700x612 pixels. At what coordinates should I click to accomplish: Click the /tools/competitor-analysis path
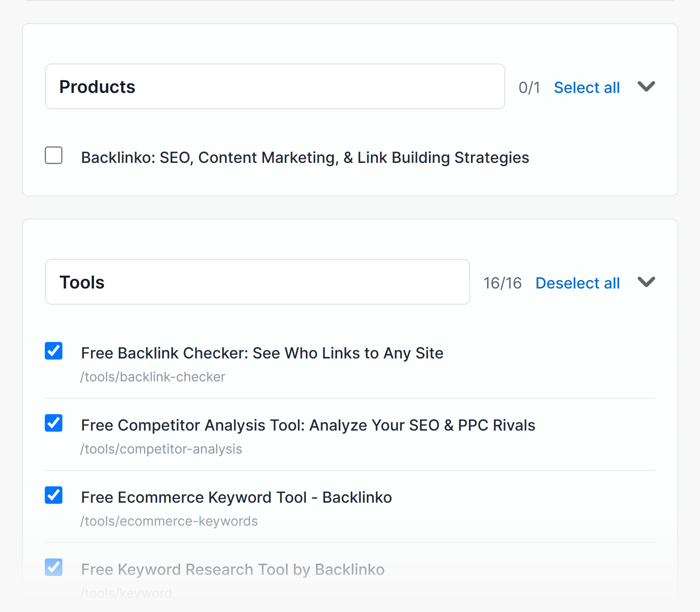coord(161,449)
